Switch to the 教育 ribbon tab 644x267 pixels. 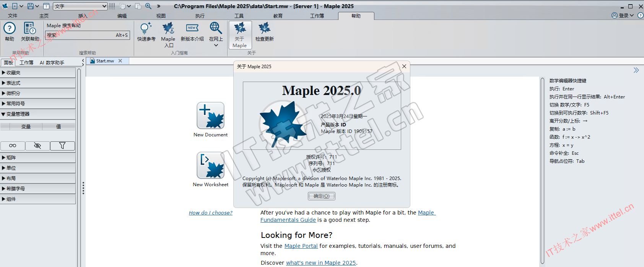coord(278,16)
